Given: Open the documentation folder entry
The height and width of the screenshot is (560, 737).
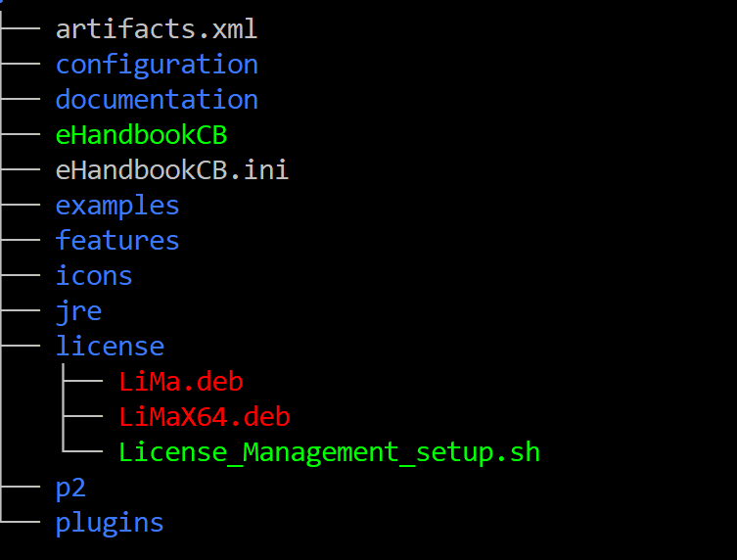Looking at the screenshot, I should click(157, 100).
